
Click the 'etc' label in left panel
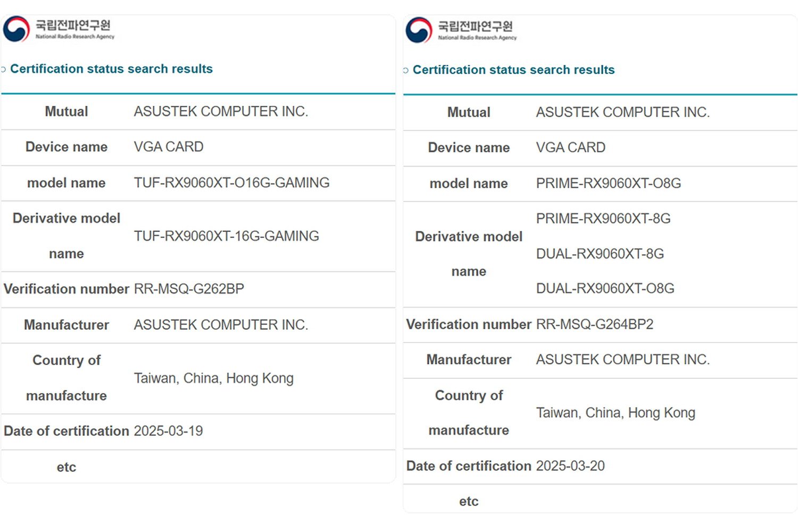66,467
